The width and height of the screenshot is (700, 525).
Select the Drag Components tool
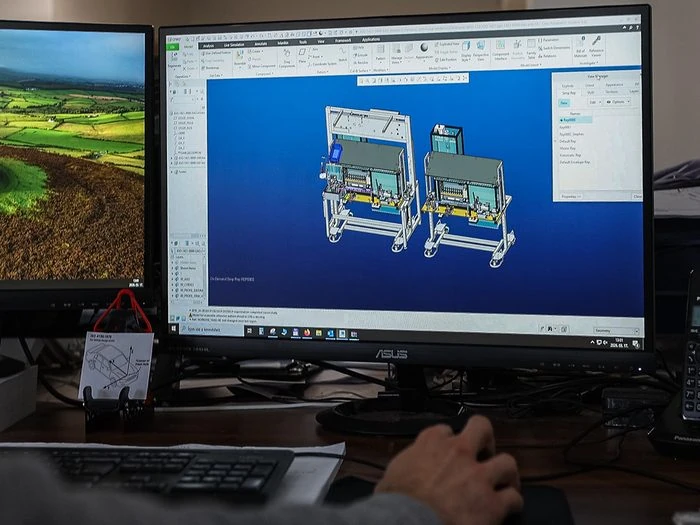(287, 58)
